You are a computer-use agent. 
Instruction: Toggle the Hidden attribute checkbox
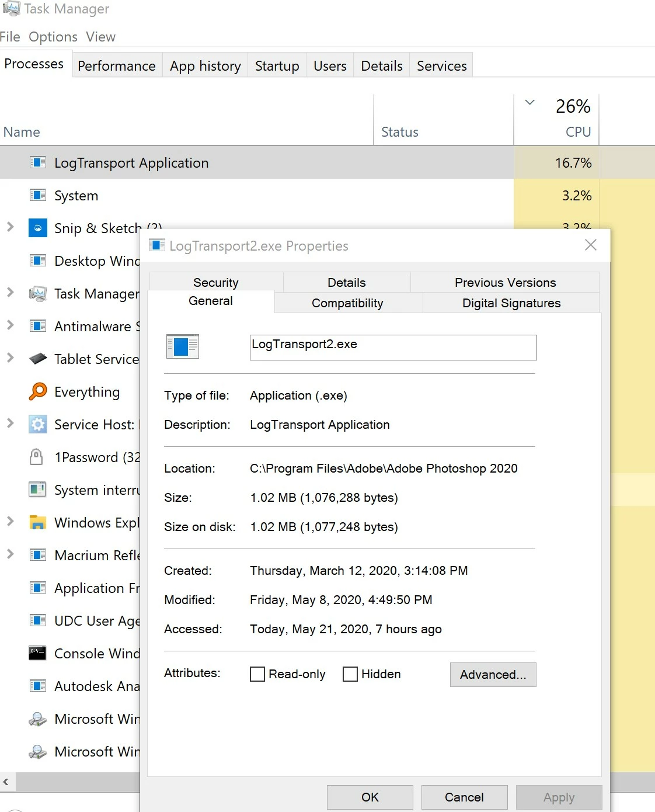point(350,674)
